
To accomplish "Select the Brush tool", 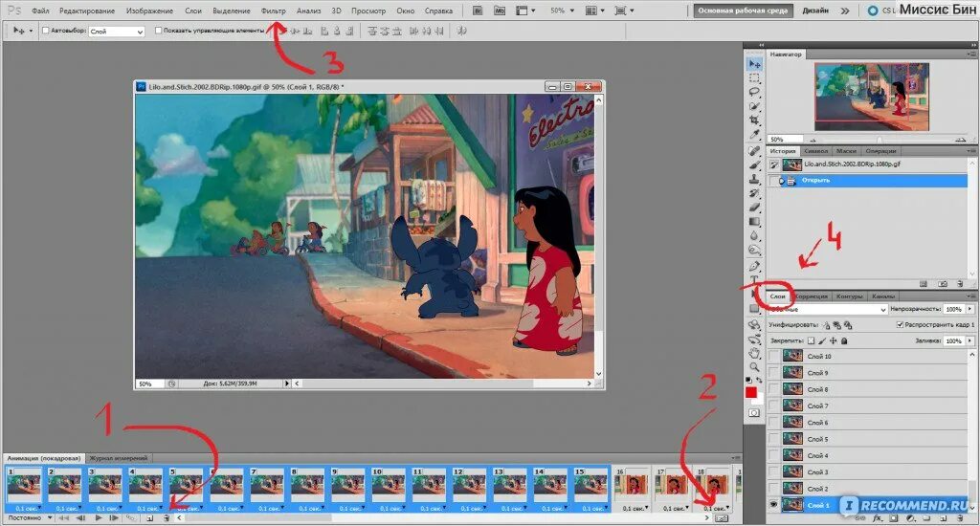I will pos(754,164).
